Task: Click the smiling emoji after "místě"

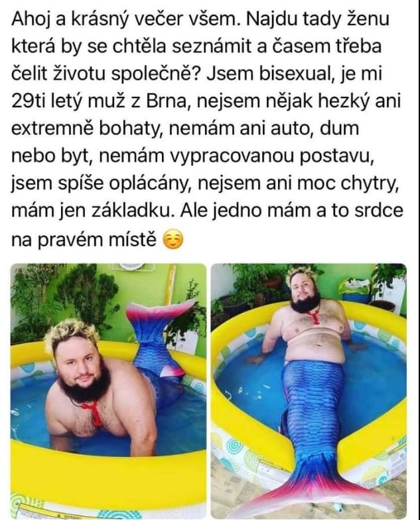Action: pos(173,240)
